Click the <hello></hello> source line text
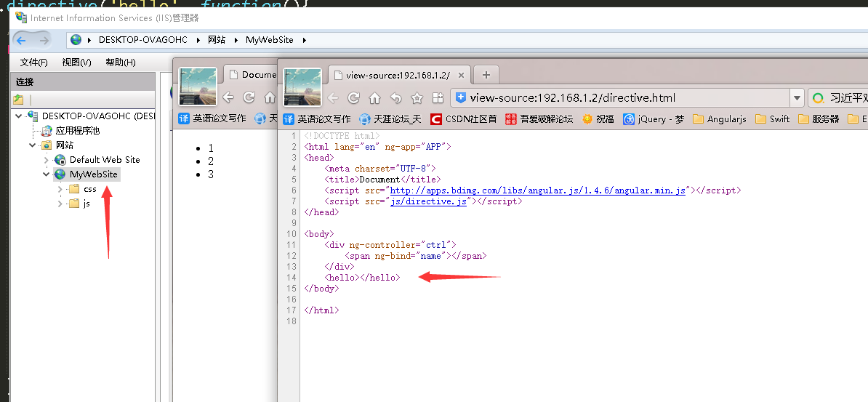Viewport: 868px width, 402px height. point(362,278)
